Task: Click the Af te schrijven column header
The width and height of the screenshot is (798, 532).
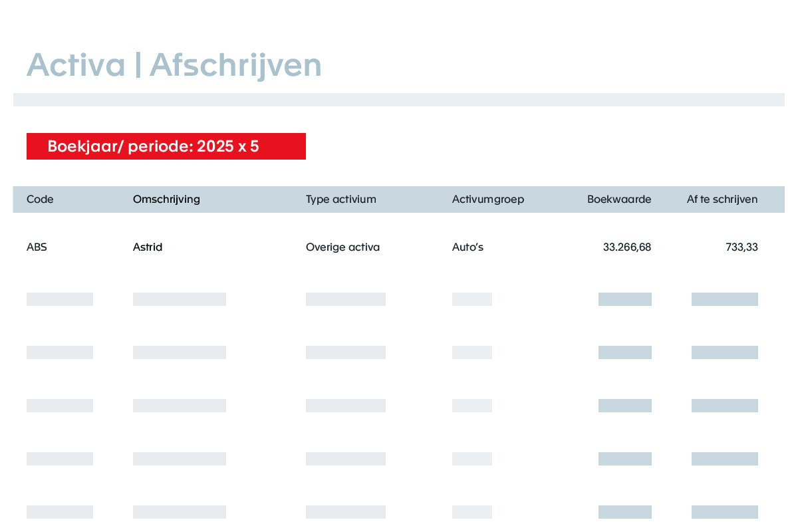Action: (722, 199)
